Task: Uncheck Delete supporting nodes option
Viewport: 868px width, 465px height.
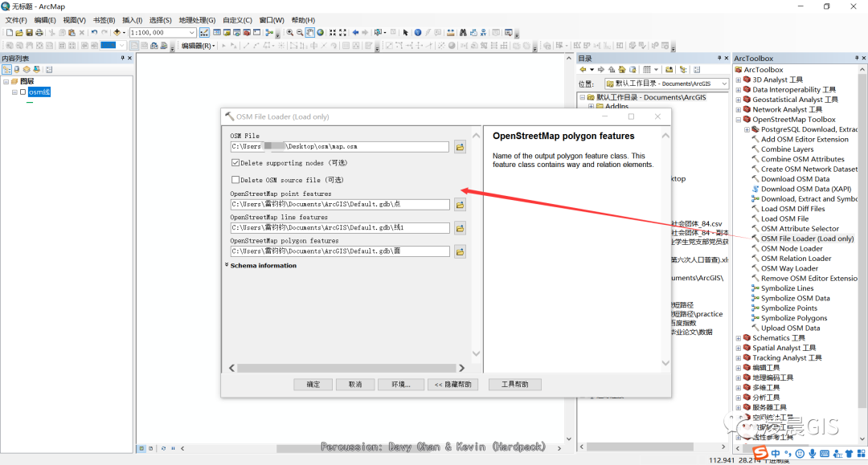Action: tap(235, 162)
